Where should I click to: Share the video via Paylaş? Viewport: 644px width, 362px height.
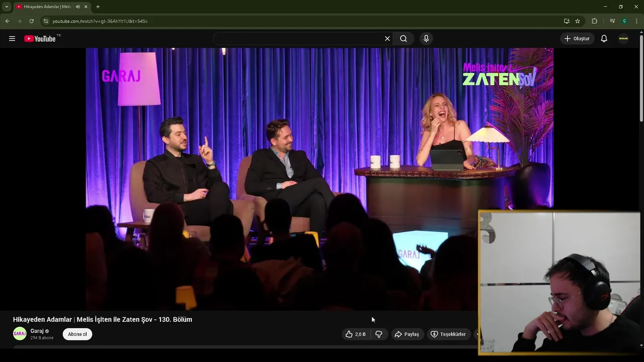point(407,334)
